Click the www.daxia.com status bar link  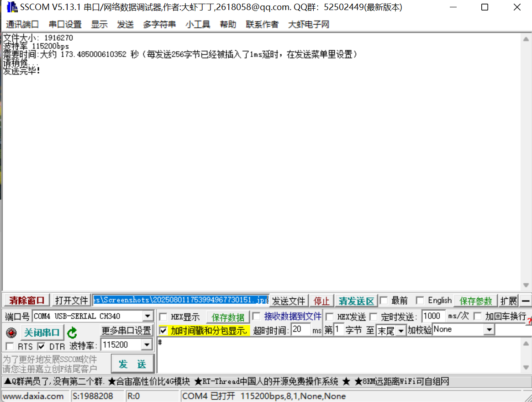click(x=33, y=396)
